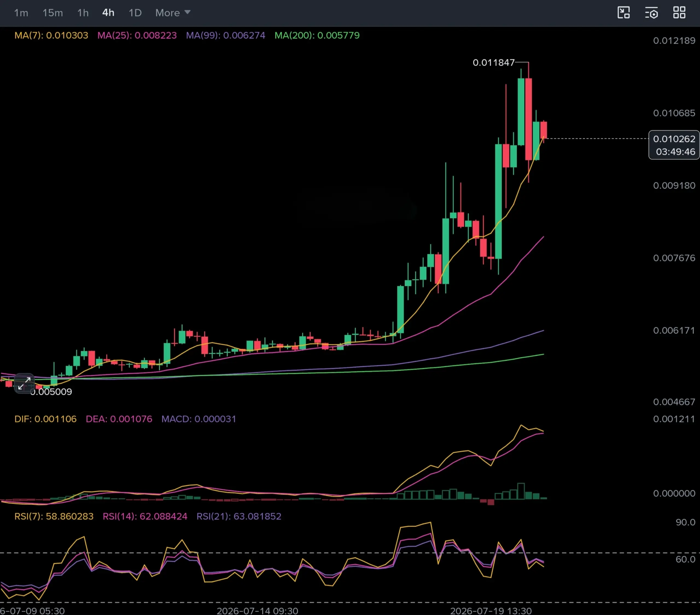This screenshot has width=700, height=615.
Task: Click the RSI 60.0 axis label
Action: [x=685, y=559]
